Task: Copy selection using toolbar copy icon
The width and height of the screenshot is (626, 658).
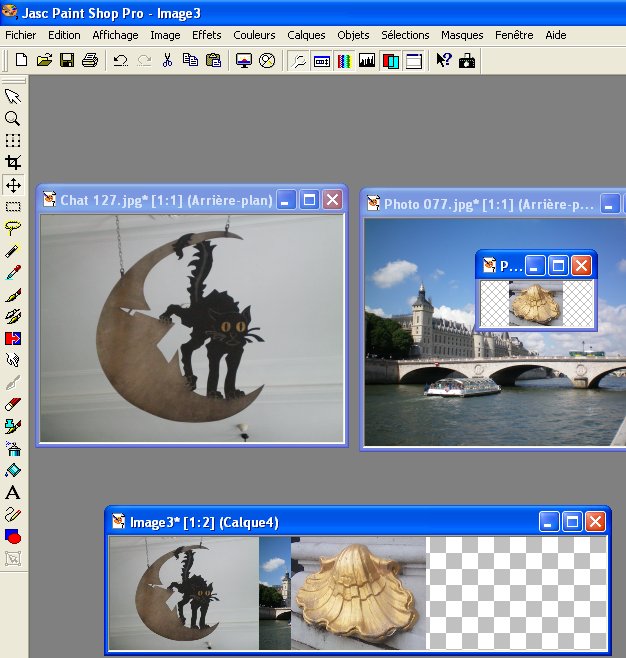Action: (190, 61)
